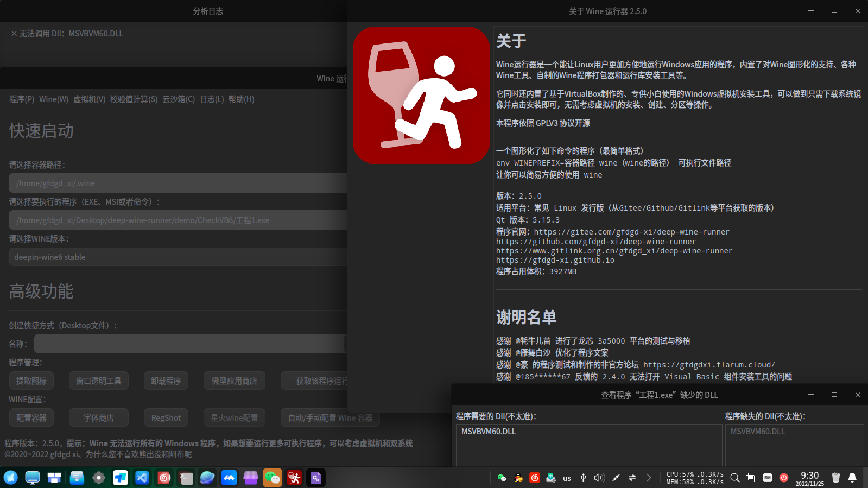Click the RegShot button
The image size is (868, 488).
[x=166, y=417]
